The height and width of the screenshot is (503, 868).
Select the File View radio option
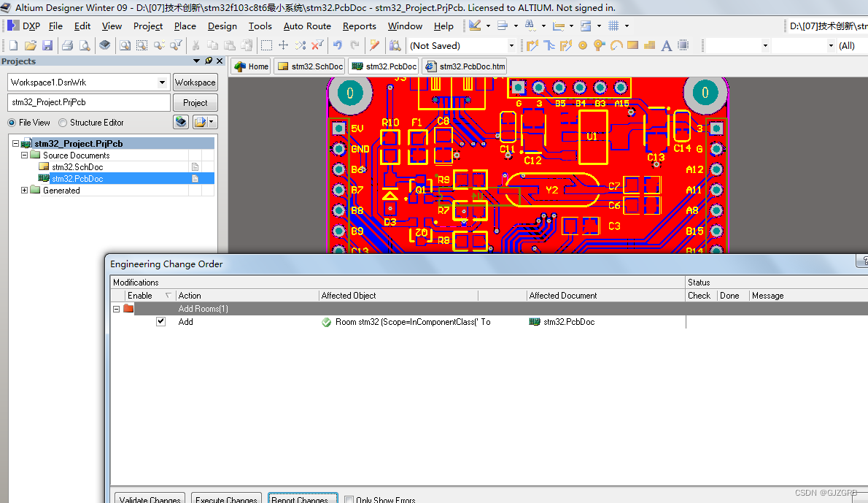coord(12,123)
